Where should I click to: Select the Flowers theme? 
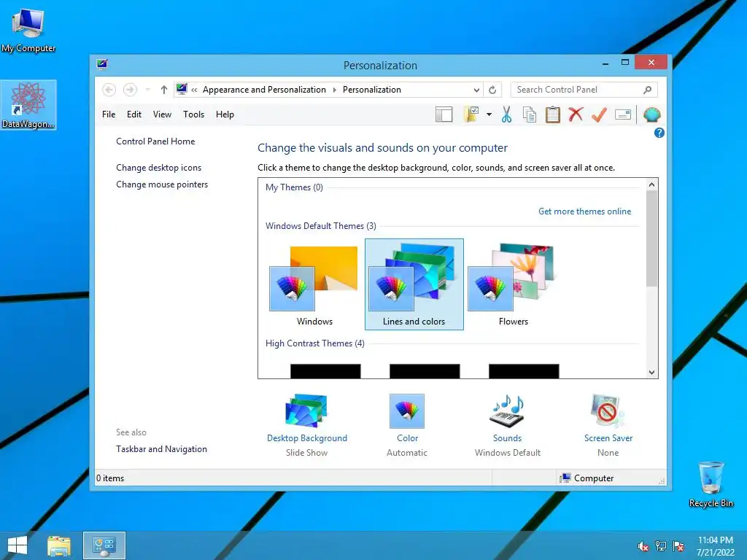[513, 284]
